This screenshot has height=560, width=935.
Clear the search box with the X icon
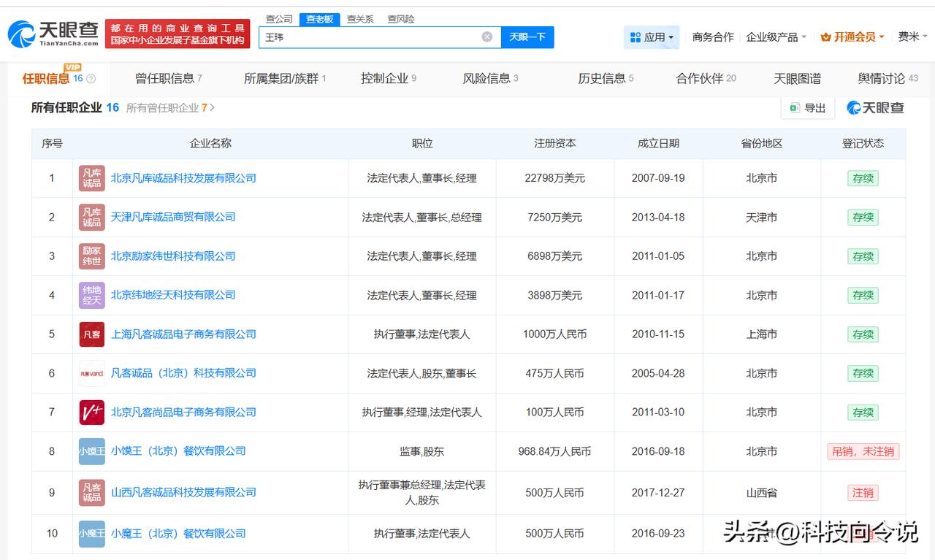point(486,37)
